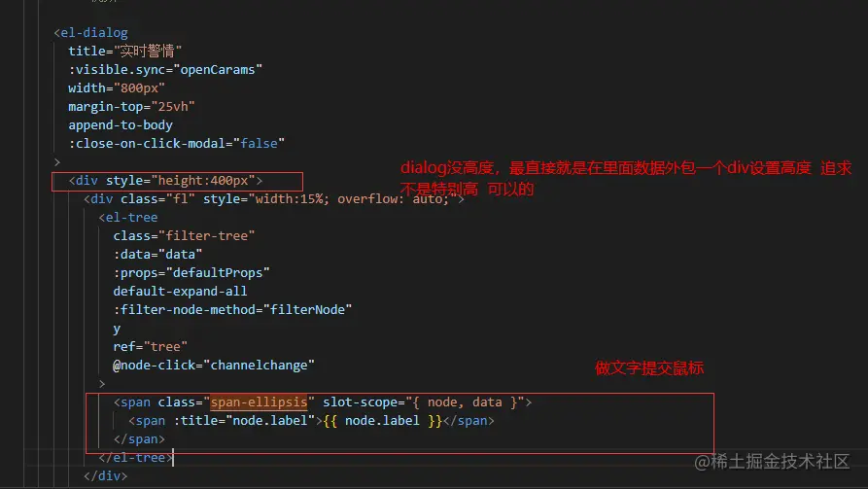Click the :close-on-click-modal="false" line
The height and width of the screenshot is (489, 868).
tap(176, 144)
